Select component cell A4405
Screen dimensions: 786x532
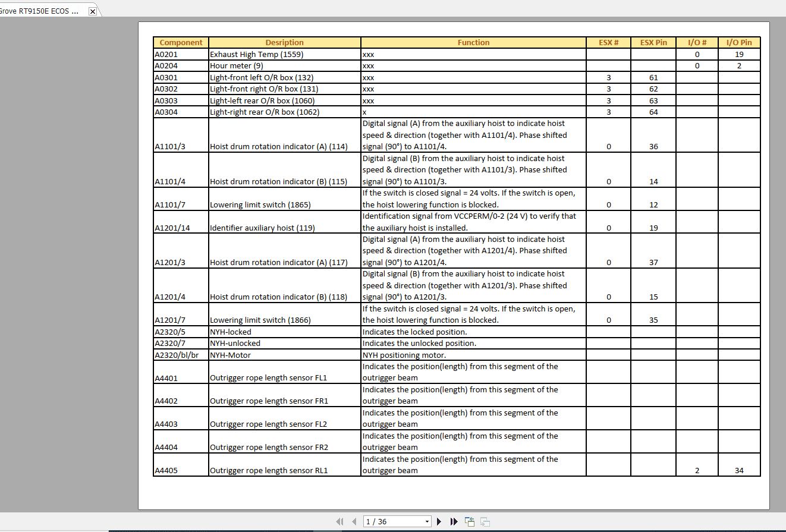181,465
